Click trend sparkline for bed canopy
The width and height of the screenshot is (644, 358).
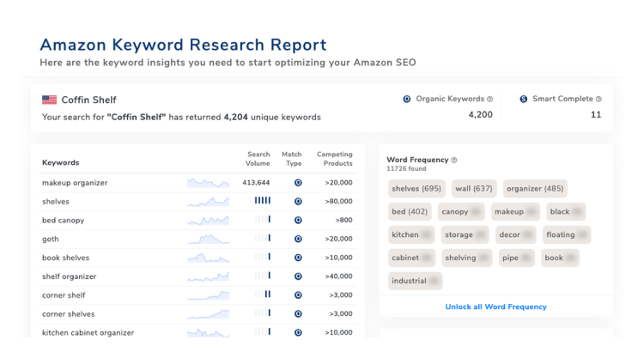click(209, 220)
